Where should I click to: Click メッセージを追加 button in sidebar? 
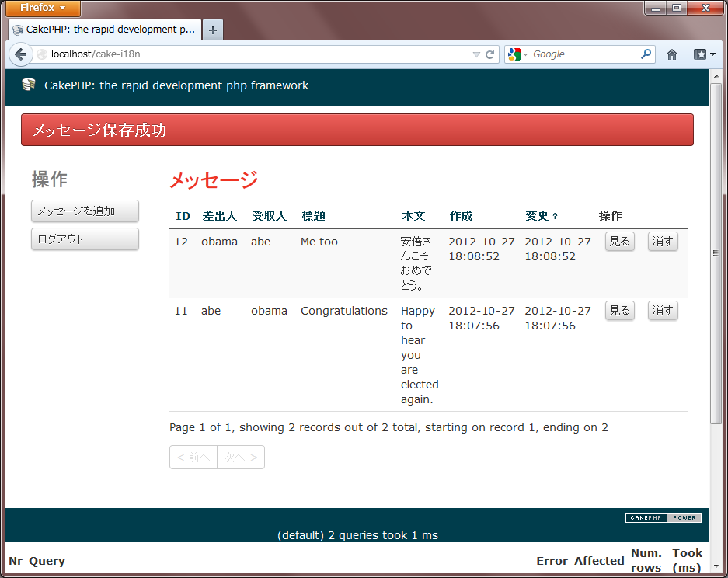(x=85, y=211)
